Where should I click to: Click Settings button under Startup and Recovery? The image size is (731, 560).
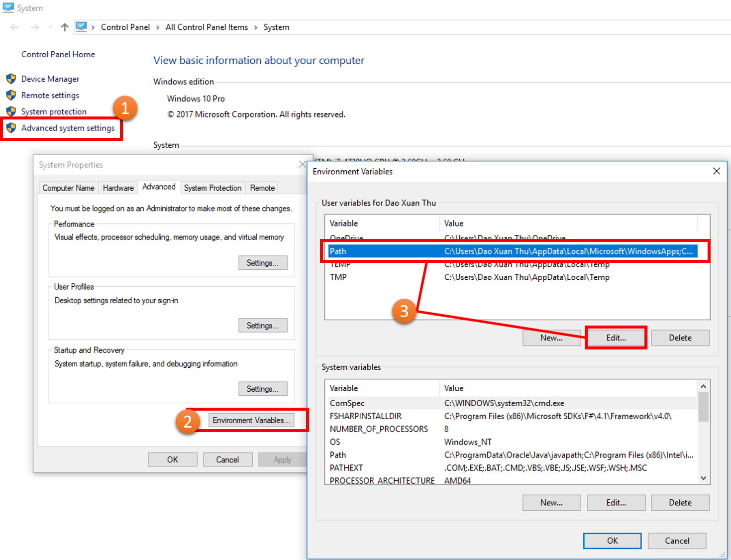point(263,389)
